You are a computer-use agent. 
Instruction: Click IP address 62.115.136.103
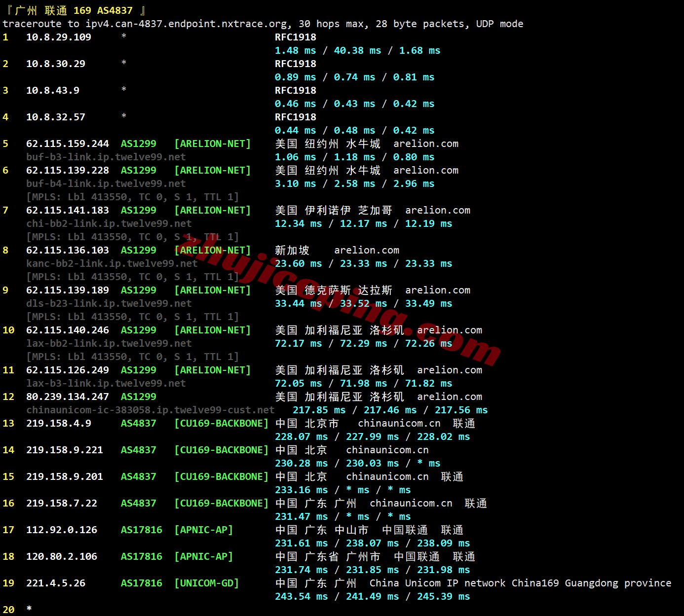pos(68,250)
